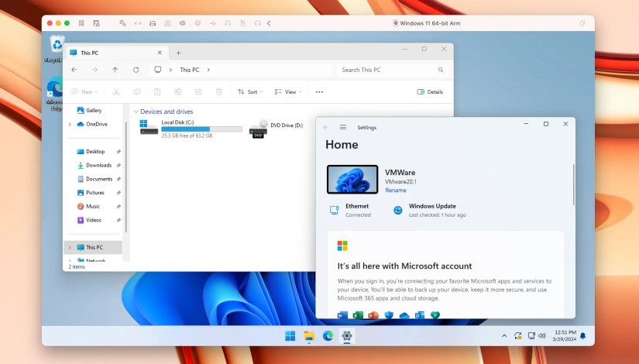Open Ethernet Connected status in Settings
Viewport: 639px width, 364px height.
[x=350, y=211]
